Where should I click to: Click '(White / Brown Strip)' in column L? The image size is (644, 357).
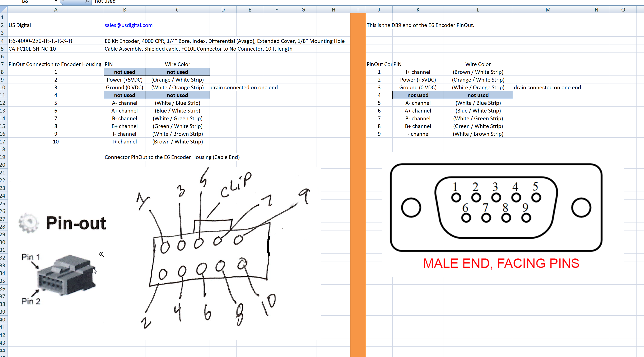[x=478, y=134]
